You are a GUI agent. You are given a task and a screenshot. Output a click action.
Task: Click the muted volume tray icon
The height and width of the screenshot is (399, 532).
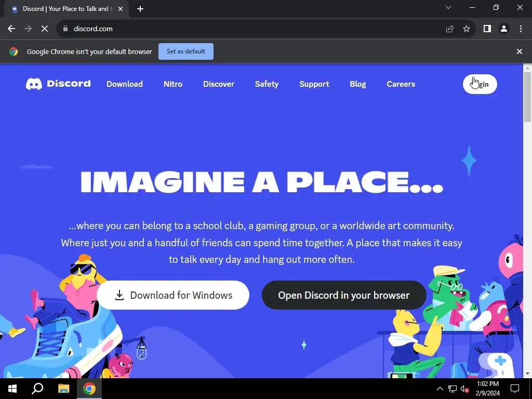464,389
